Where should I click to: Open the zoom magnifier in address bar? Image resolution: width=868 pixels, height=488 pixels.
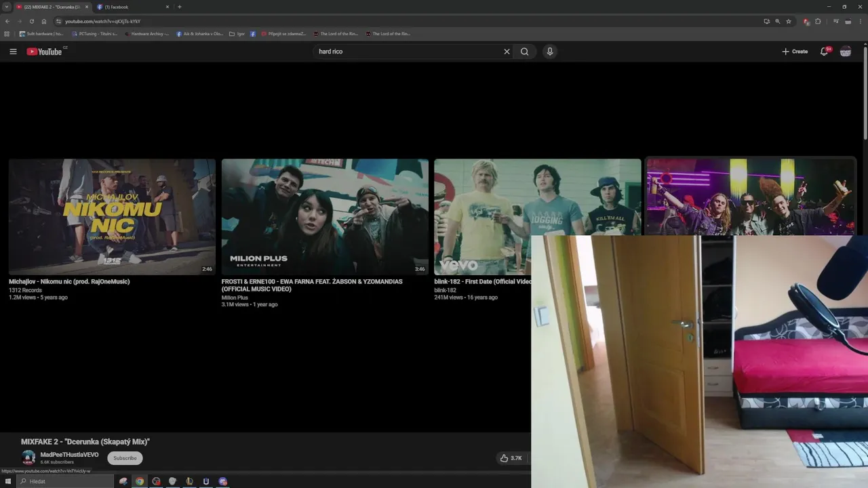coord(777,21)
